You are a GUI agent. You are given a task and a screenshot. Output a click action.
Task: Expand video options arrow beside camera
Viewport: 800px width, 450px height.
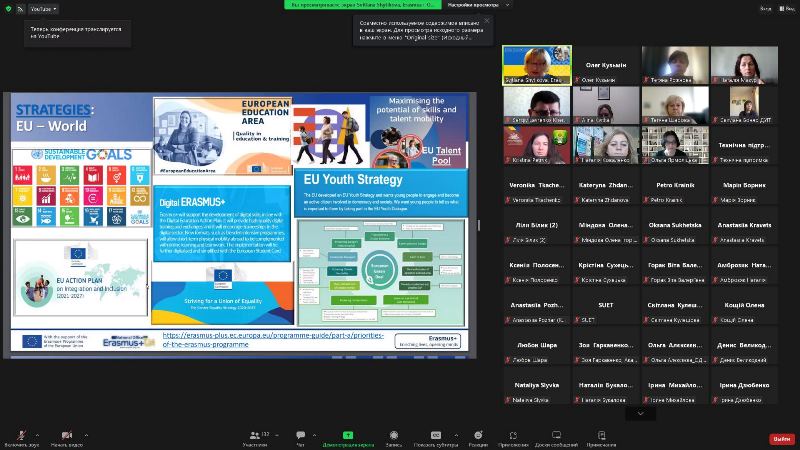pos(86,434)
